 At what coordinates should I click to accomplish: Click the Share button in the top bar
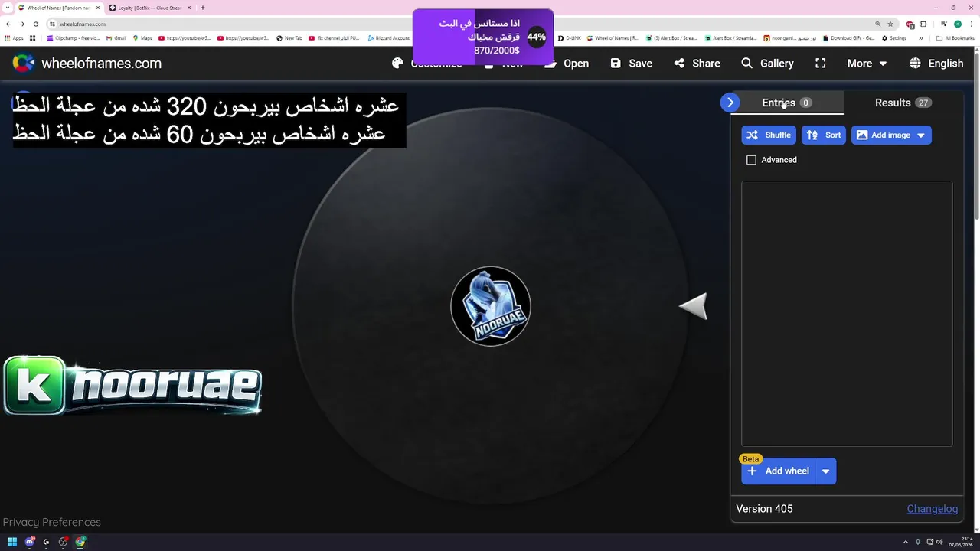pos(697,64)
